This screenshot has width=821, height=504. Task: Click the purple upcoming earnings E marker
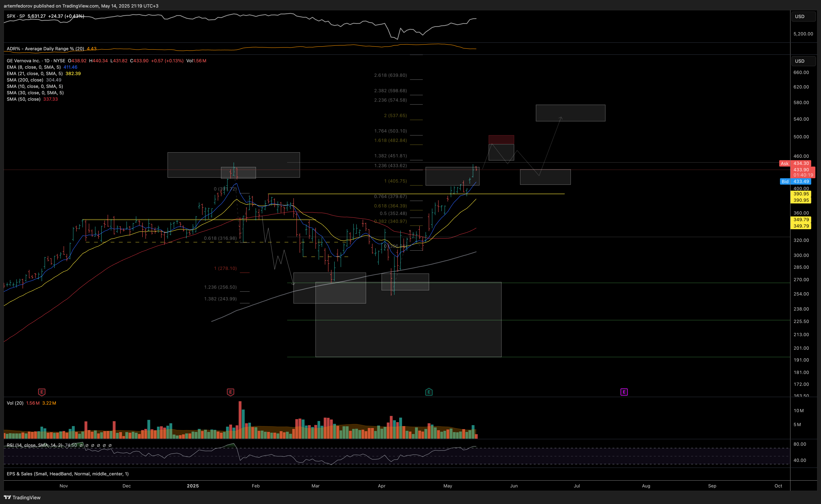point(624,392)
